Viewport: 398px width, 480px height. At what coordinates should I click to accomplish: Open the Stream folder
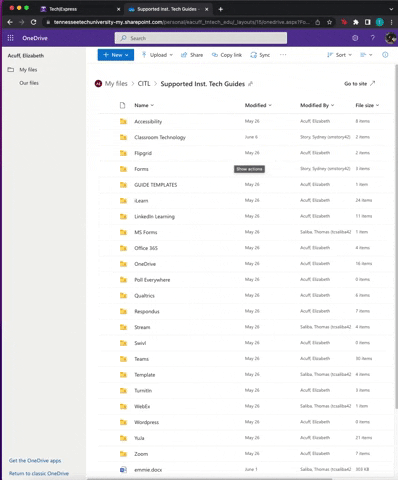point(142,327)
